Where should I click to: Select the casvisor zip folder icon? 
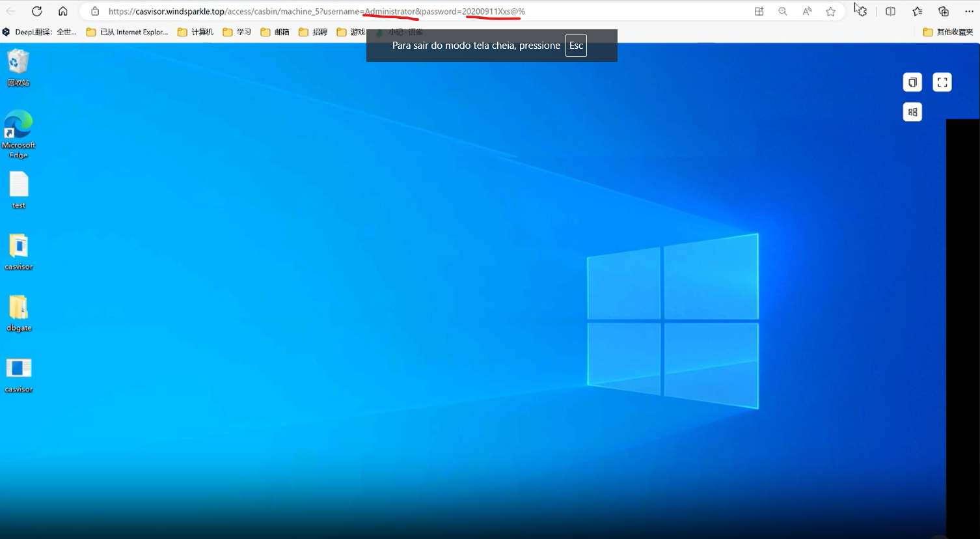[19, 252]
